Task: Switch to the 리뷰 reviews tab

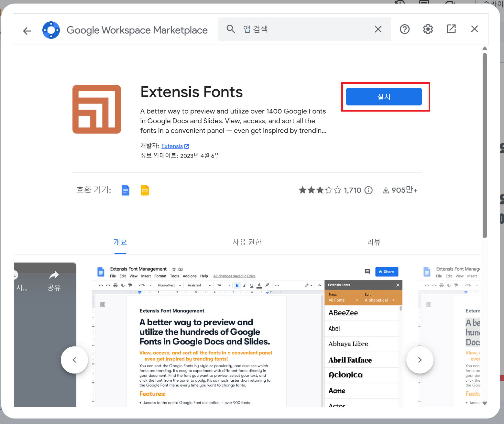Action: point(374,242)
